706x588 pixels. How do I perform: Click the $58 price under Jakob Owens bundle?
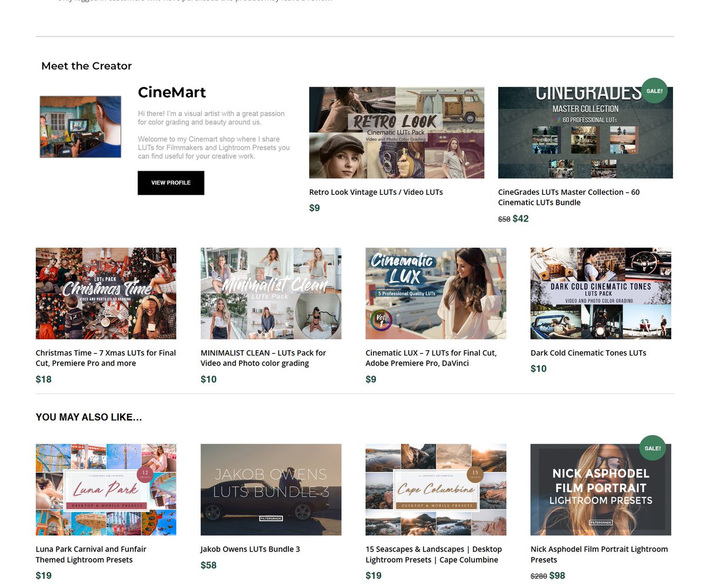click(x=209, y=565)
